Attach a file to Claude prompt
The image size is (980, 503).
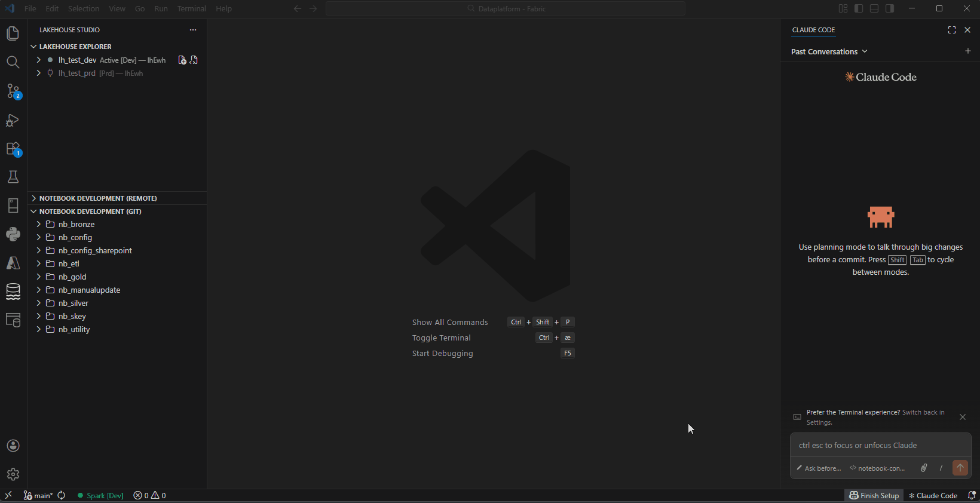click(924, 468)
